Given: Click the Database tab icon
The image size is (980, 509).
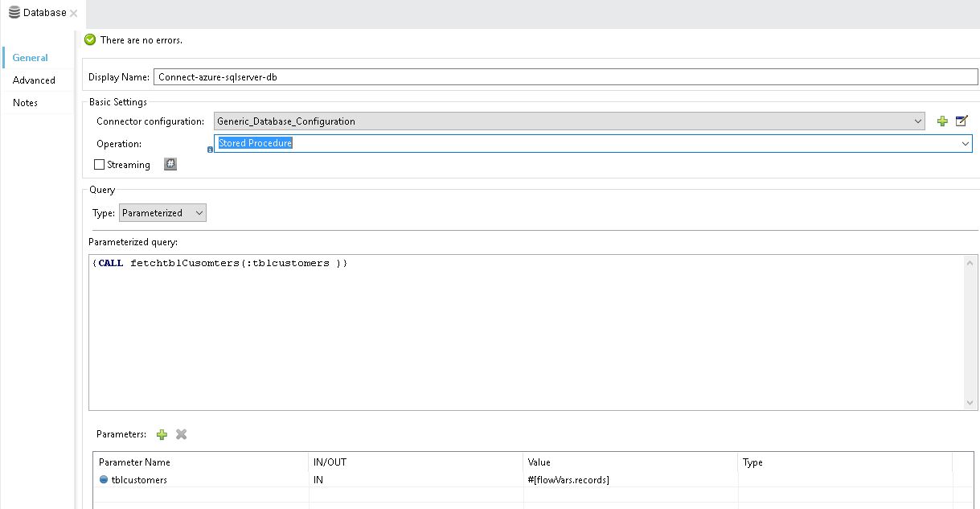Looking at the screenshot, I should pyautogui.click(x=14, y=13).
